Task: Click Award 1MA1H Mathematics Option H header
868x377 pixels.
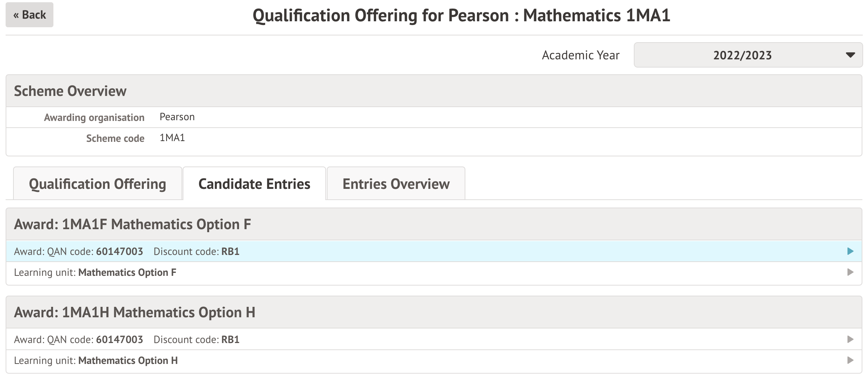Action: pyautogui.click(x=134, y=312)
